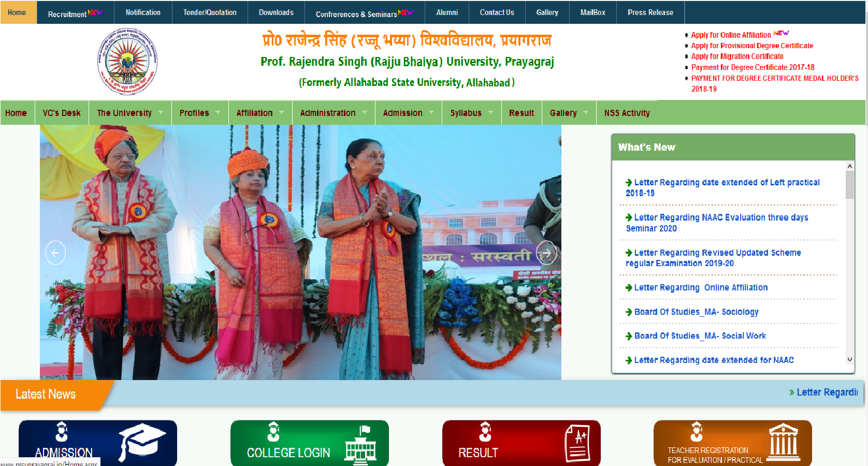Viewport: 868px width, 466px height.
Task: Click Teacher Registration for Evaluation/Practical tile
Action: pyautogui.click(x=733, y=443)
